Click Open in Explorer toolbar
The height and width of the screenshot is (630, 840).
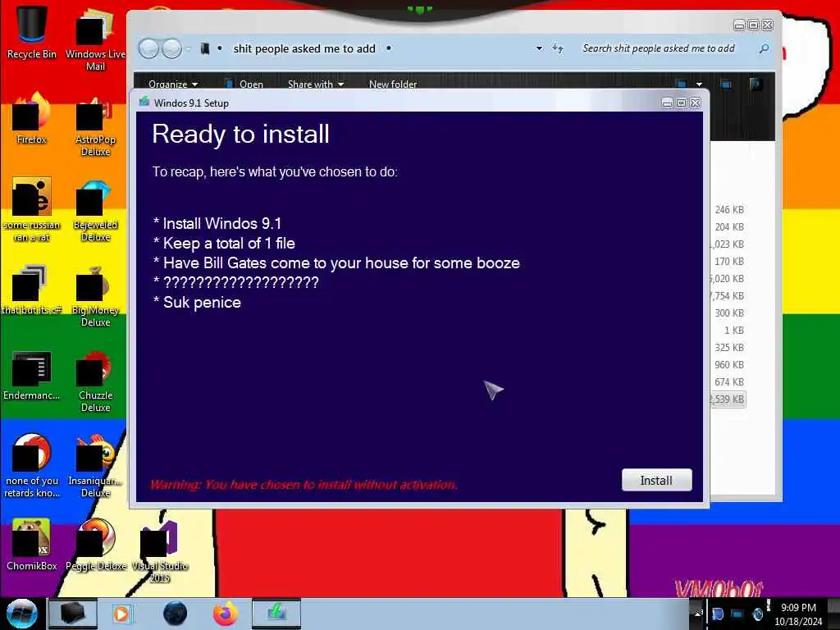244,84
